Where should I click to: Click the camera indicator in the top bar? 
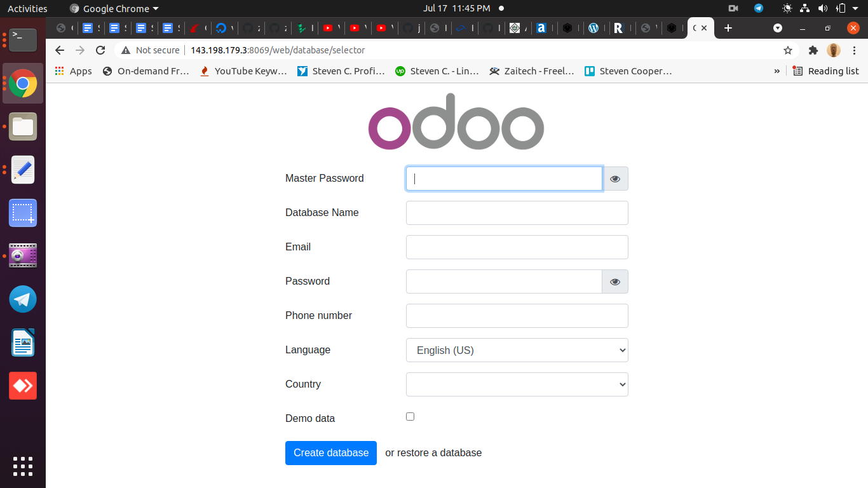733,8
